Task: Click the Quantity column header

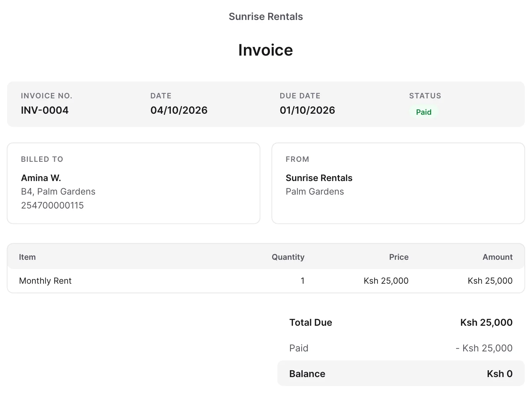Action: pos(288,257)
